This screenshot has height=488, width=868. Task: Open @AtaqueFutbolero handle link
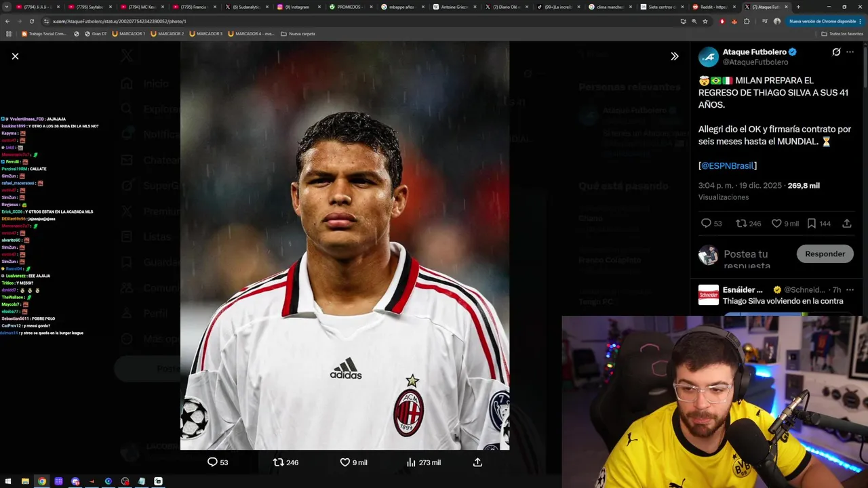pyautogui.click(x=755, y=62)
